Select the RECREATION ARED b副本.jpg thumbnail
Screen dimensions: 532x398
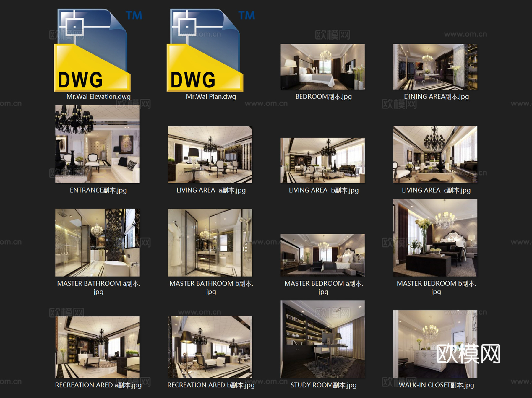click(210, 347)
